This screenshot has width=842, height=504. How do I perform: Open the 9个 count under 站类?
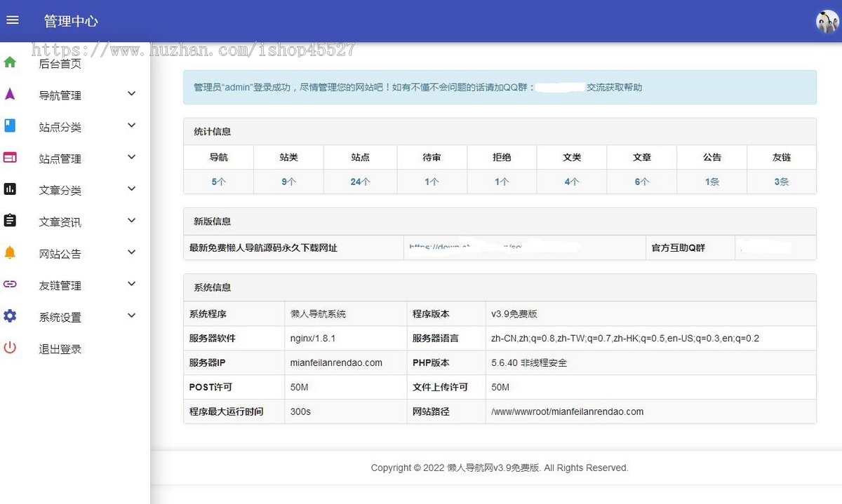[289, 182]
